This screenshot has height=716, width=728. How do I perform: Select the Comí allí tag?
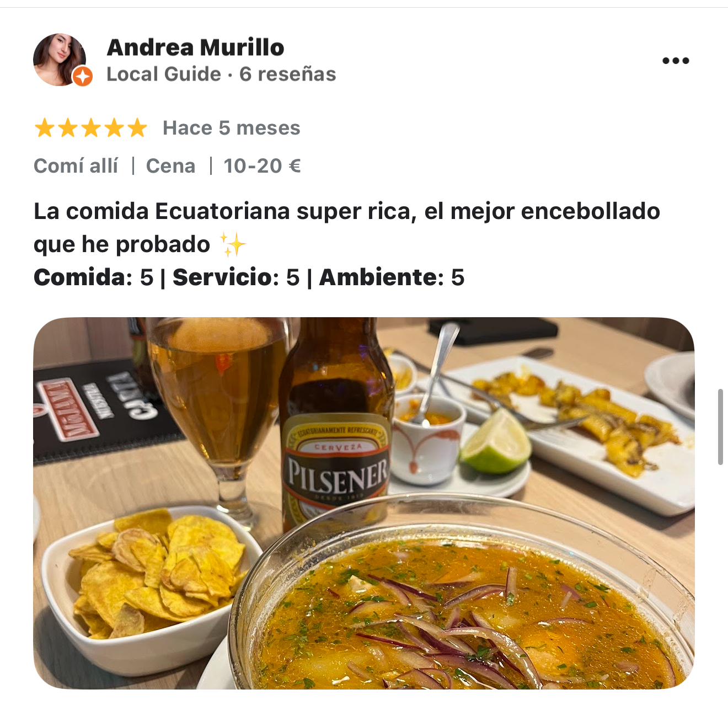click(76, 165)
